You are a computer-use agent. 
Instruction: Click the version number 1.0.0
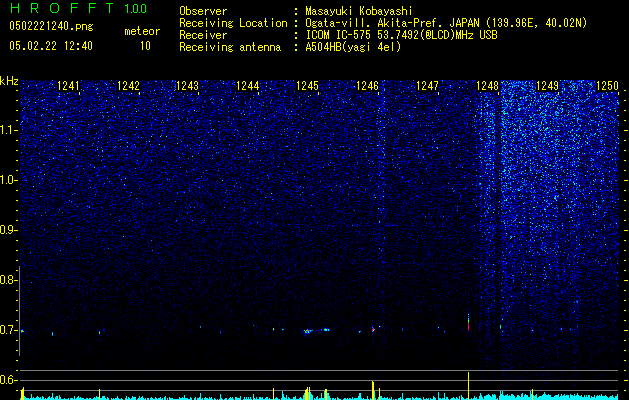pyautogui.click(x=135, y=9)
